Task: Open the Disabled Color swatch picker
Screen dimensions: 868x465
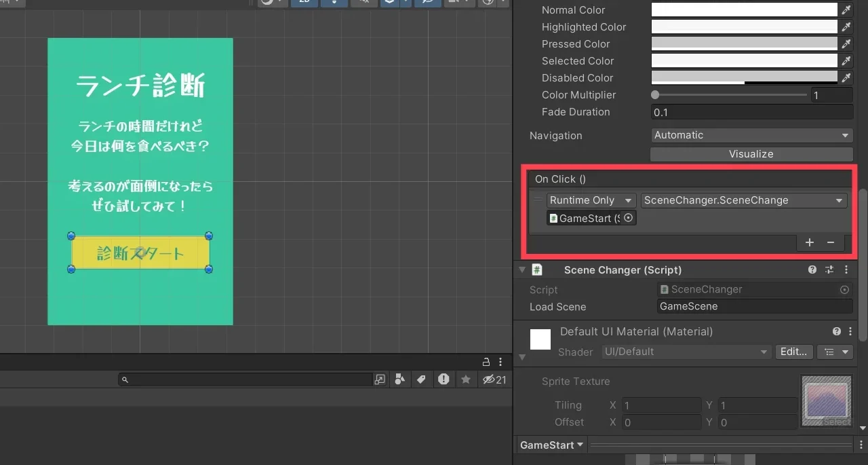Action: (745, 78)
